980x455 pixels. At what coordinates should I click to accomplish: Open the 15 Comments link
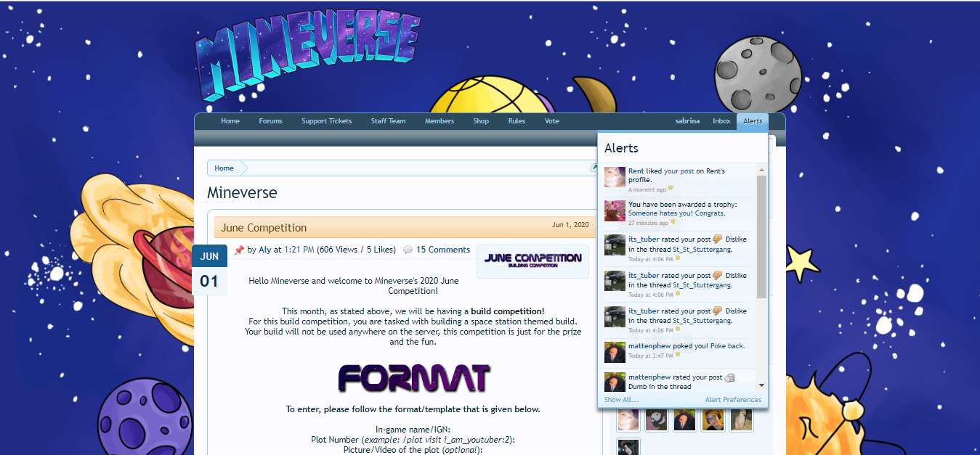pos(443,250)
